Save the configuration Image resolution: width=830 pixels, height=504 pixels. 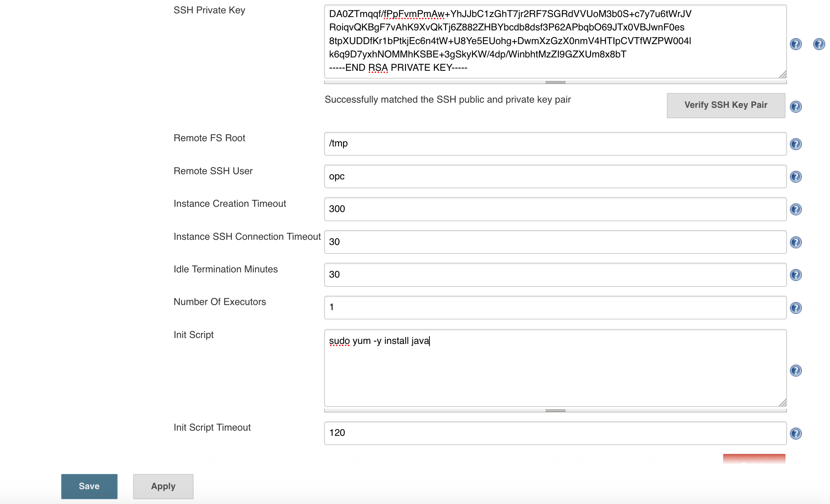89,486
